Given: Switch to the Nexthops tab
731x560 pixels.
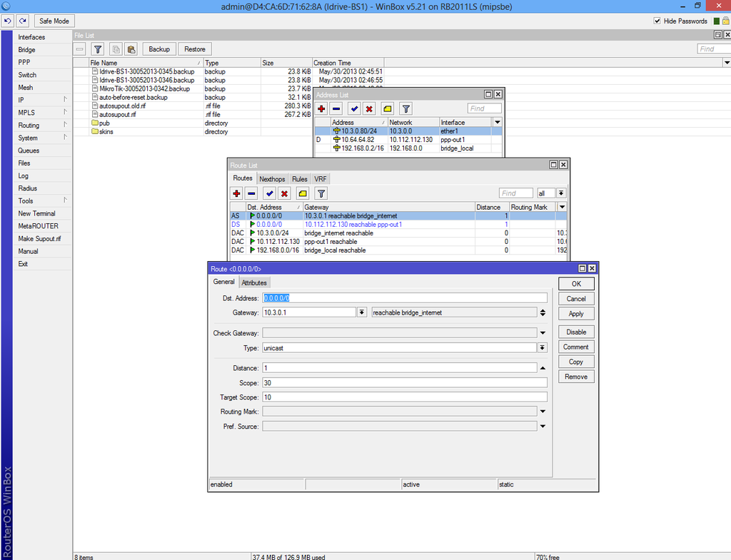Looking at the screenshot, I should (x=272, y=179).
